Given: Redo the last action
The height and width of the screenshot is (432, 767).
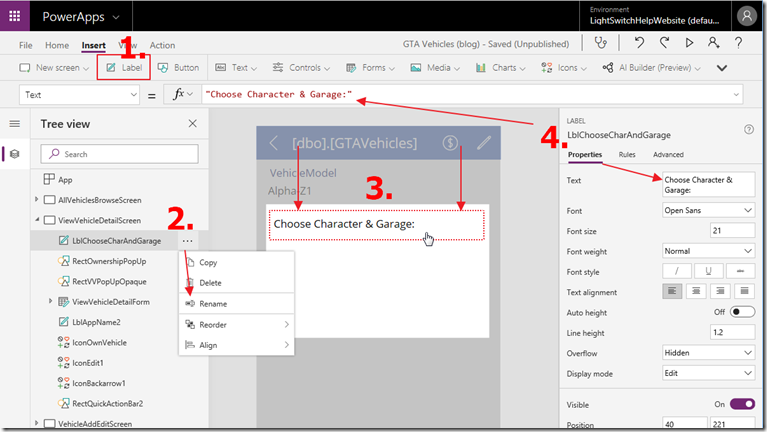Looking at the screenshot, I should [664, 43].
